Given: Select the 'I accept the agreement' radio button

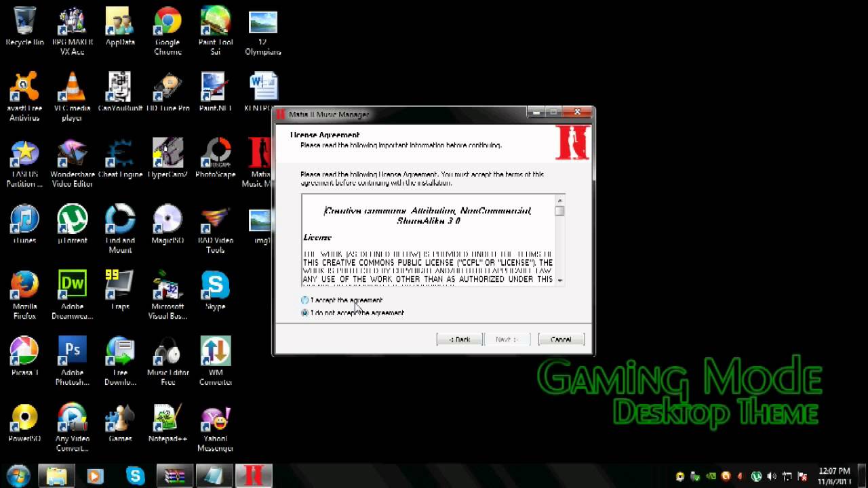Looking at the screenshot, I should tap(304, 300).
